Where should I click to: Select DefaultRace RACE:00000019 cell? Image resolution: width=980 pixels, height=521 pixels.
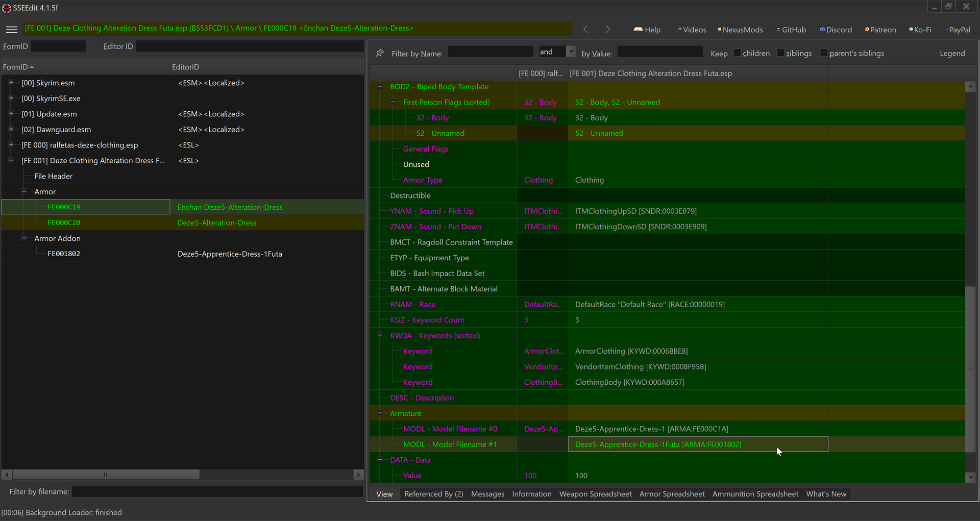point(698,305)
